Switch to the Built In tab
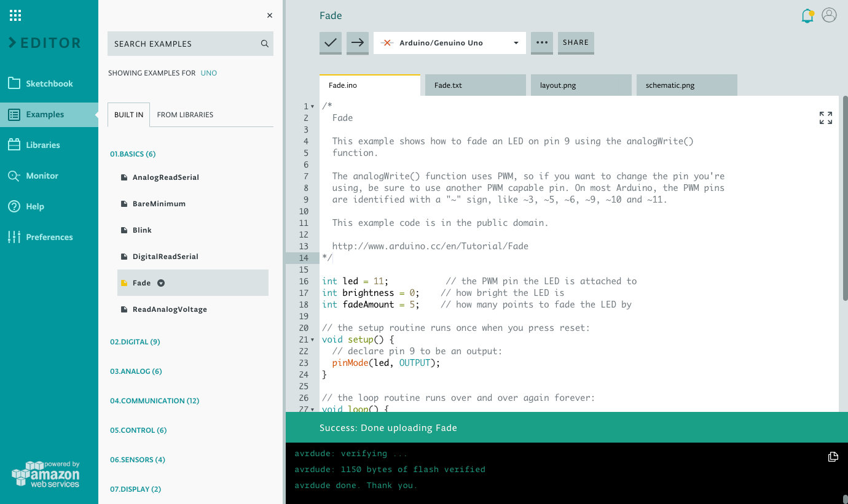Screen dimensions: 848x504 (128, 115)
